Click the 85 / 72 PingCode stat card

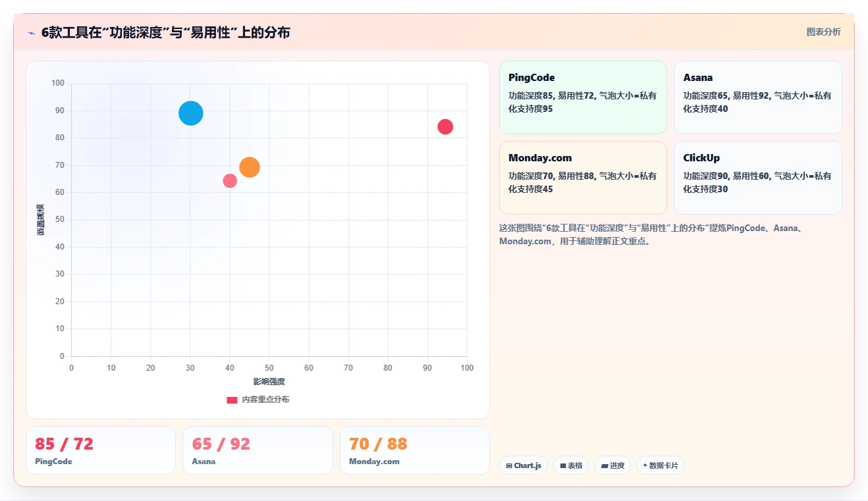pyautogui.click(x=101, y=450)
